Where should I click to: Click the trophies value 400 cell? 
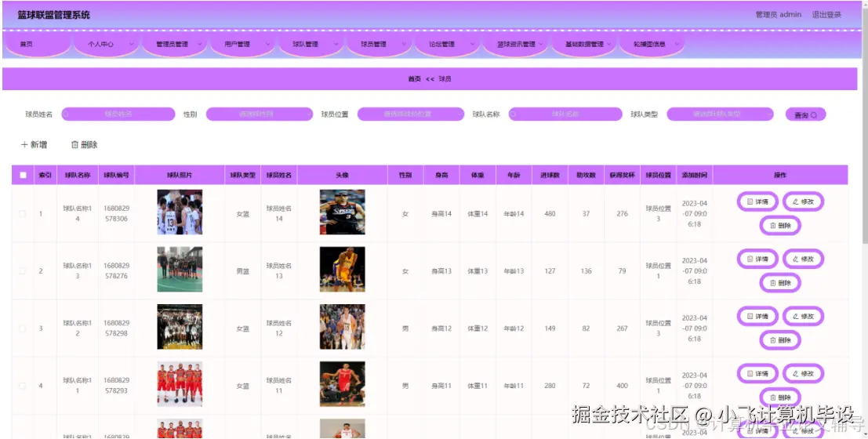[x=623, y=386]
